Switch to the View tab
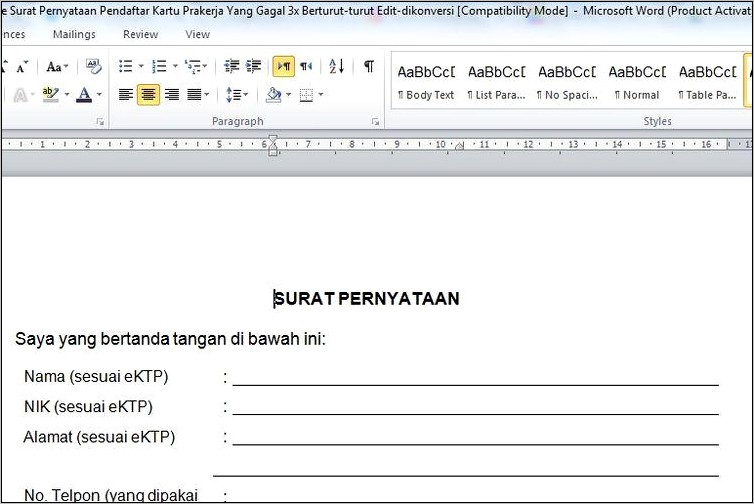The width and height of the screenshot is (754, 504). tap(198, 34)
